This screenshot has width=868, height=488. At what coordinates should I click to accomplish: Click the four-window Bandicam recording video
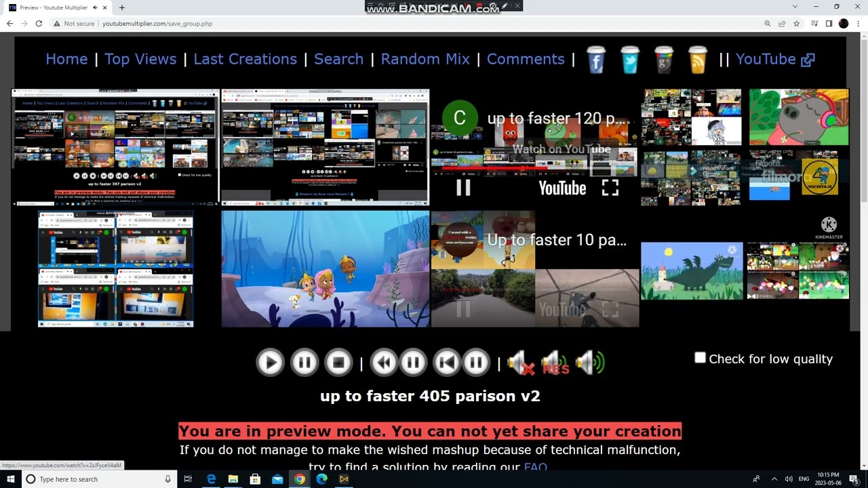coord(116,269)
